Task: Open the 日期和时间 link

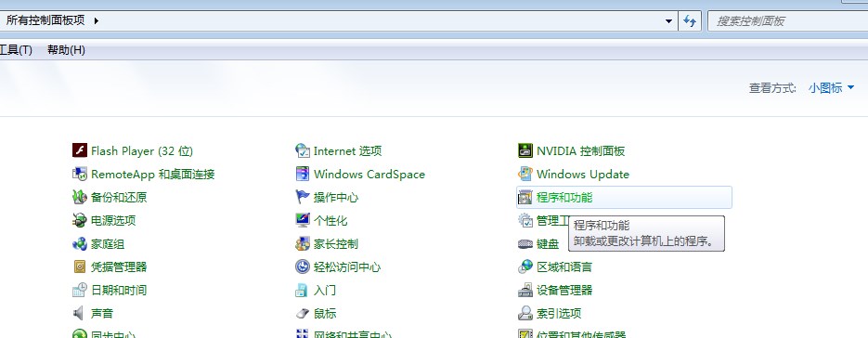Action: (119, 291)
